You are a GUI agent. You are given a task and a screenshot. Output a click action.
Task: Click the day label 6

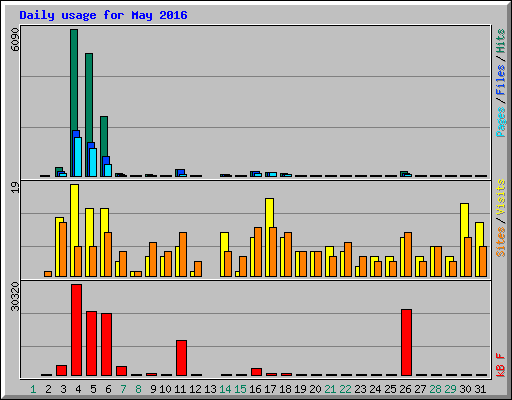point(108,389)
